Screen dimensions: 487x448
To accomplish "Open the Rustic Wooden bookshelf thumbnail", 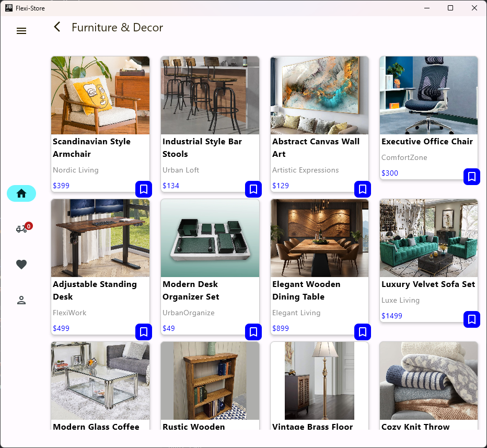I will [210, 381].
